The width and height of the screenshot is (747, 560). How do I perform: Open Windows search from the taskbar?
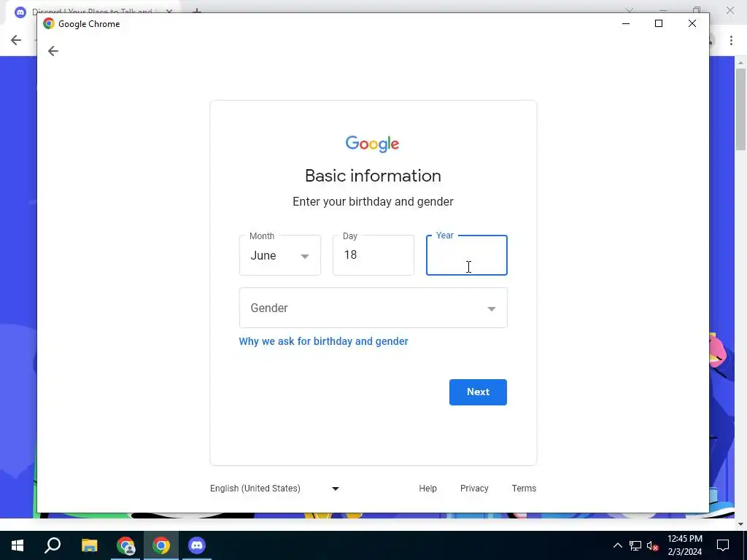point(53,545)
